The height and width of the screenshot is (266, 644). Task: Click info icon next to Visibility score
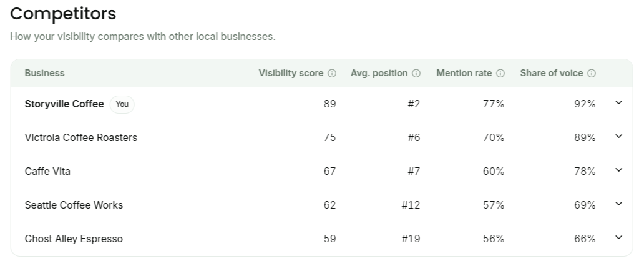click(332, 73)
